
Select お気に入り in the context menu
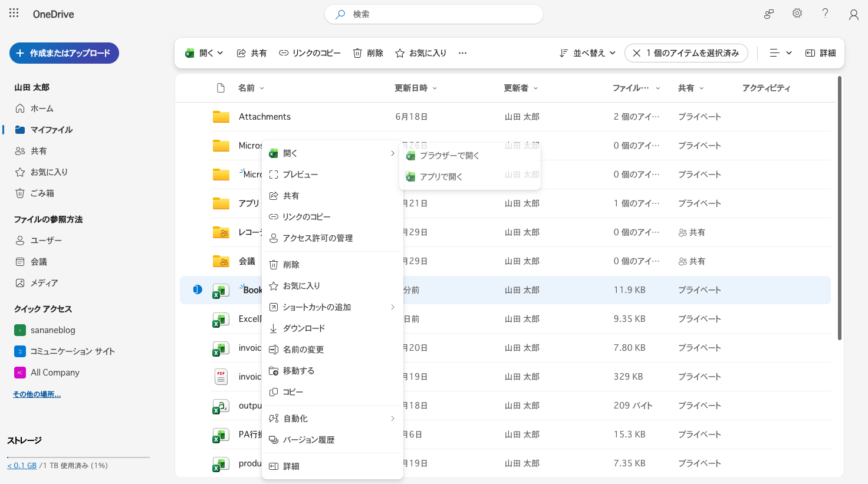[332, 286]
